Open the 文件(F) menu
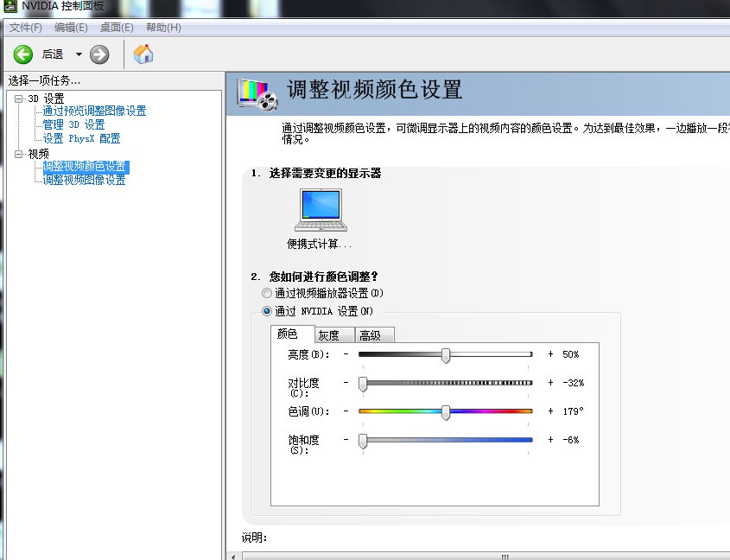Screen dimensions: 730x560 (26, 28)
